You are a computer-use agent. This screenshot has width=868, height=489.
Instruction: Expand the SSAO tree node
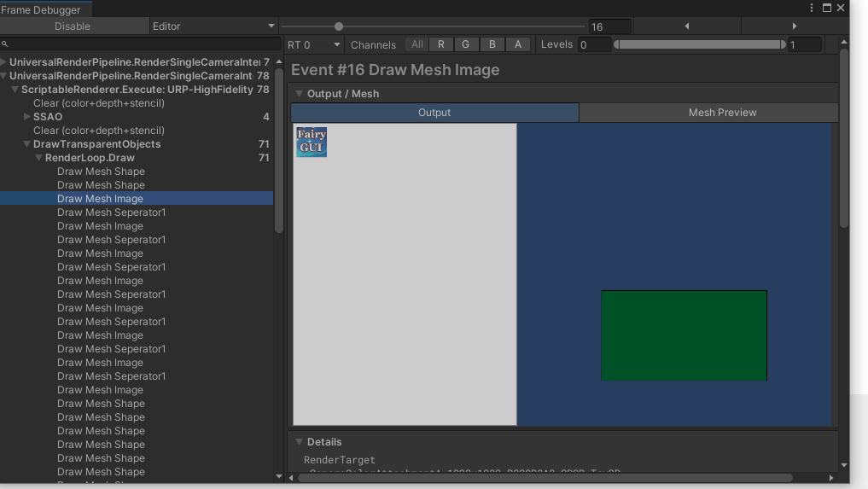27,117
